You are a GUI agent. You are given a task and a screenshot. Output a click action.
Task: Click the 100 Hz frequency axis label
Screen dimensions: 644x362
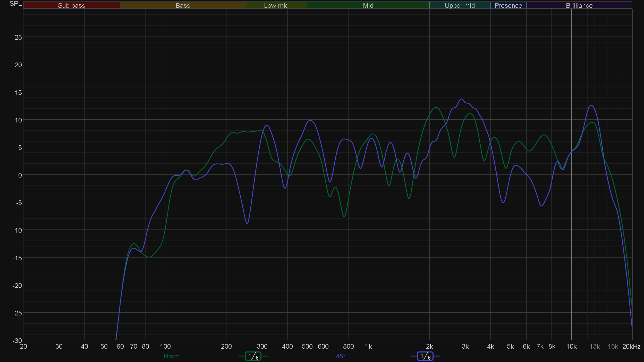pos(165,347)
